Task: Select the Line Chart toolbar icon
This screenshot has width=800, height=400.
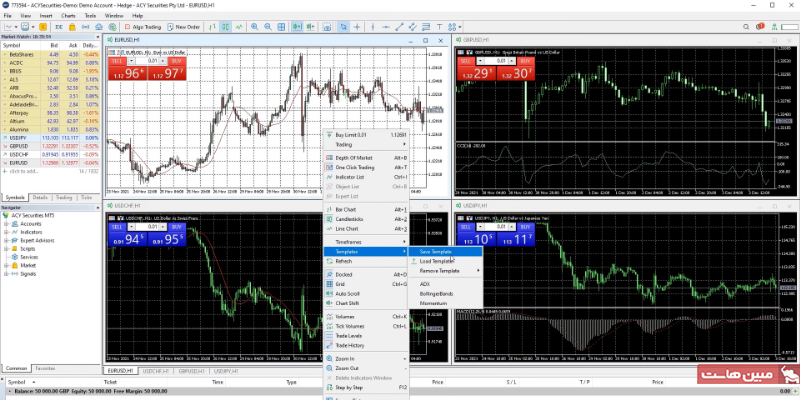Action: pyautogui.click(x=239, y=27)
